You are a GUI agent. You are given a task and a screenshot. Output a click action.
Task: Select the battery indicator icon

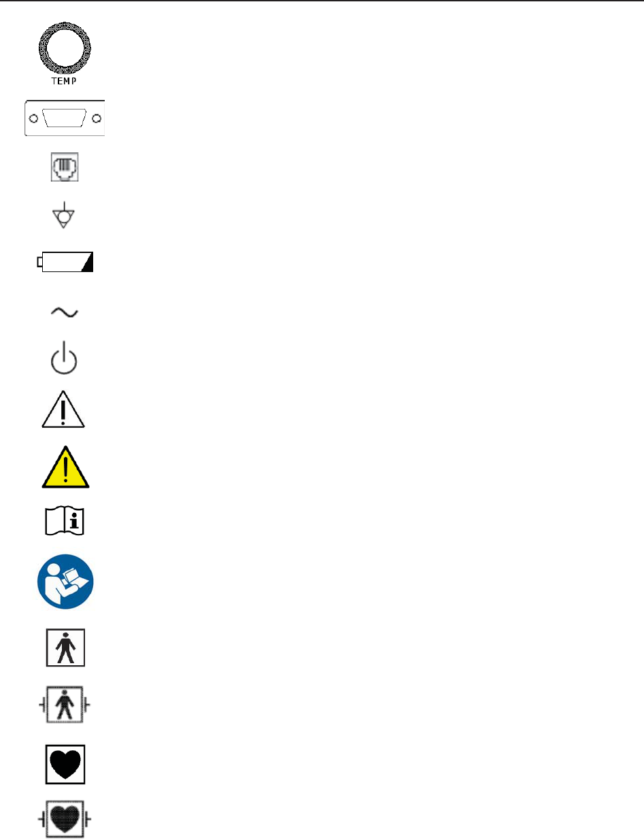click(x=65, y=263)
